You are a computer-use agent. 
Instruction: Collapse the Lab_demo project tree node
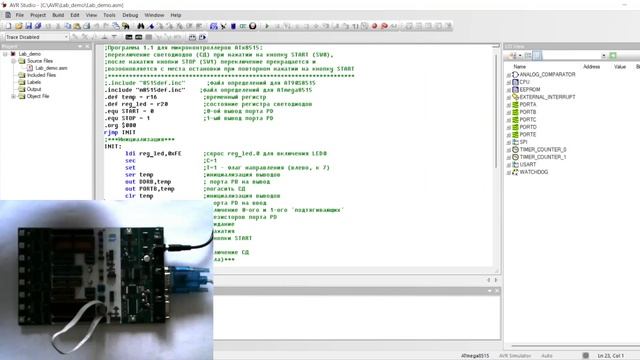coord(5,54)
